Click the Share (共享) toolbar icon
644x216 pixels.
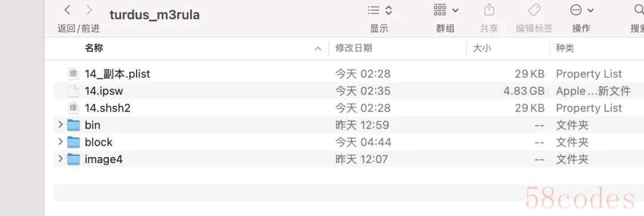pyautogui.click(x=489, y=10)
